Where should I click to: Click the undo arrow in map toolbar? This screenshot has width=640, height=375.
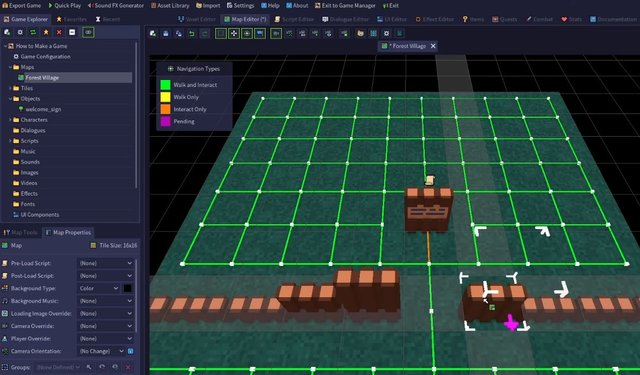(191, 33)
